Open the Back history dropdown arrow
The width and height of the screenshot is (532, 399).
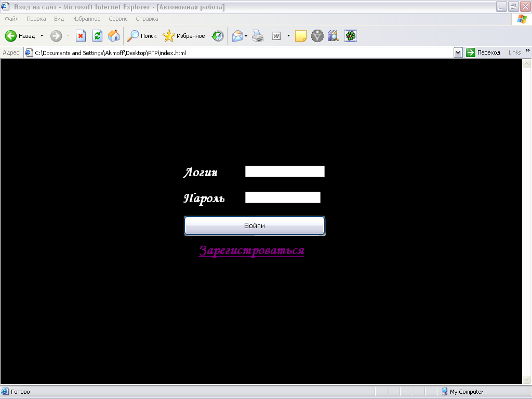[42, 36]
